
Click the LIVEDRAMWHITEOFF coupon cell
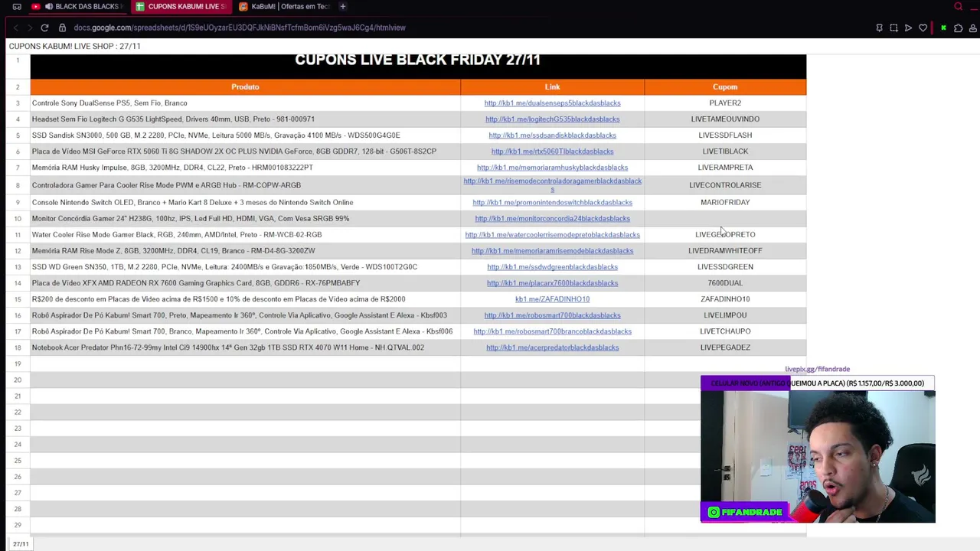[x=725, y=251]
